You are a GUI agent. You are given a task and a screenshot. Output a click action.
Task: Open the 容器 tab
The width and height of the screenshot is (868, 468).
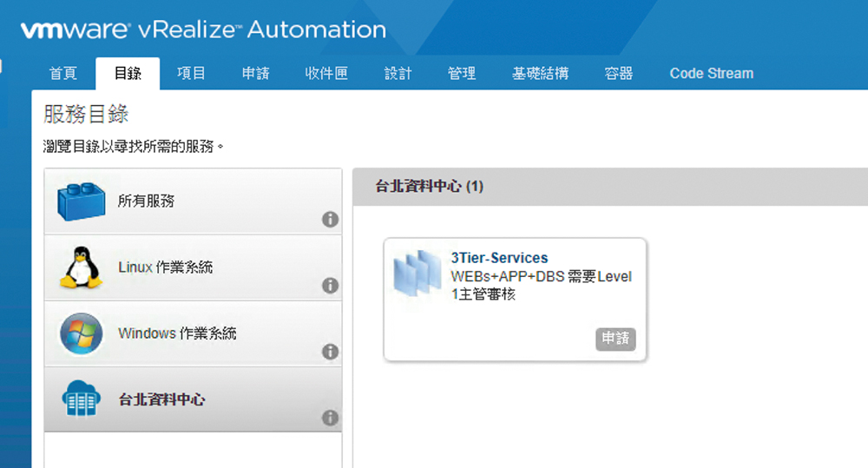[619, 74]
